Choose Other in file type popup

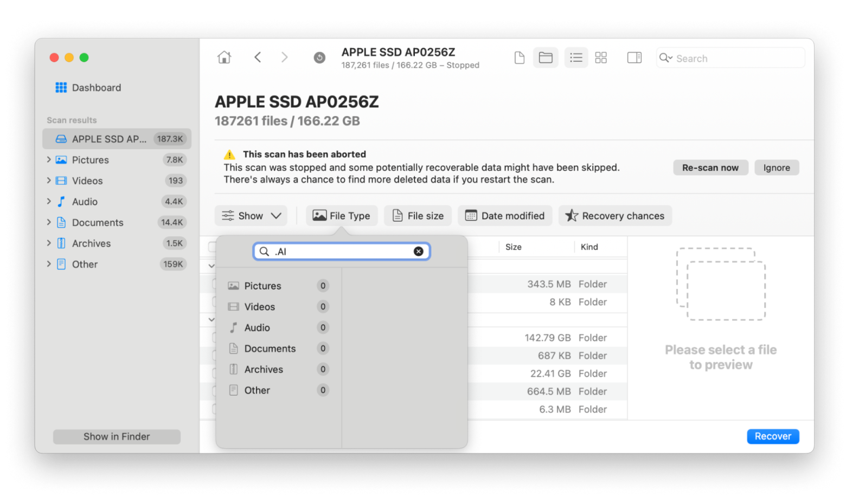click(279, 390)
